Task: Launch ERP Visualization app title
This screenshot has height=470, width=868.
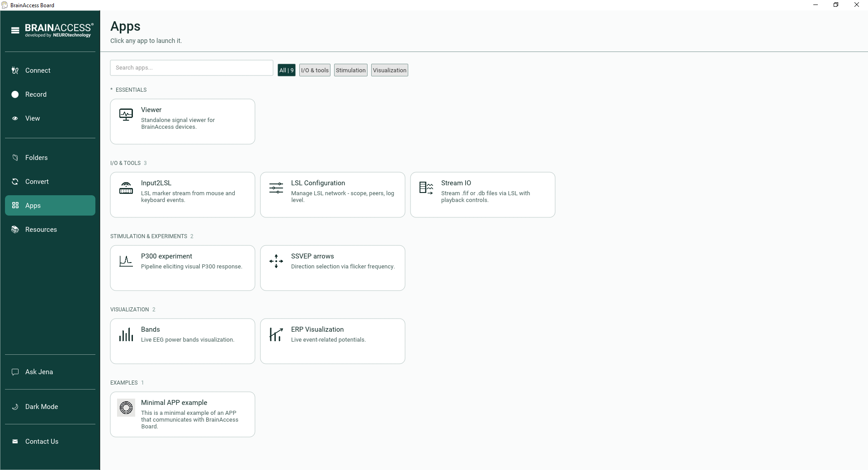Action: click(317, 329)
